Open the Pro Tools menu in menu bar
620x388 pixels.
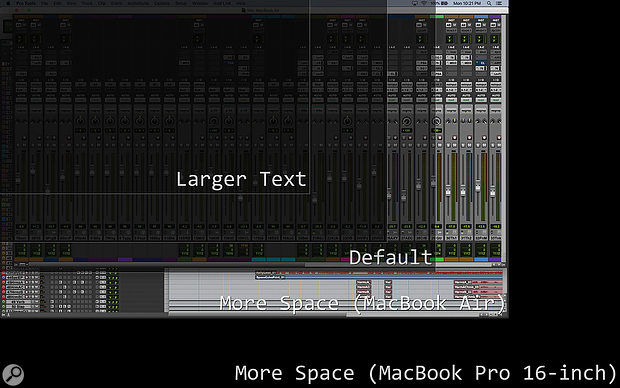(x=26, y=3)
